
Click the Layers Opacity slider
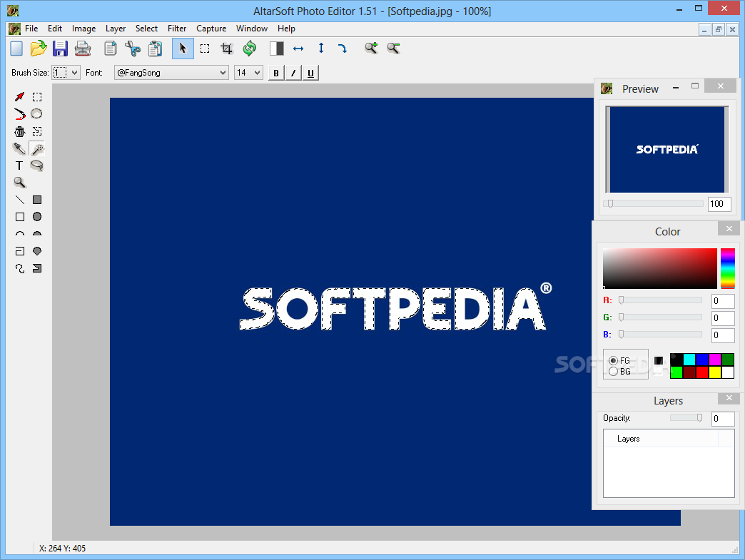pyautogui.click(x=686, y=418)
